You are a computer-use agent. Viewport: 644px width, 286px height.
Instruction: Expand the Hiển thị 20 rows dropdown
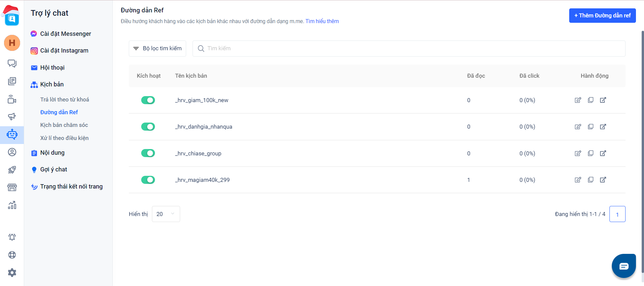166,214
